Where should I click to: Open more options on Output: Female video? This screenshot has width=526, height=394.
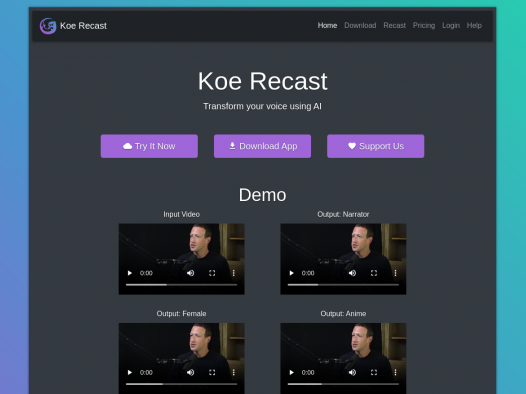click(233, 372)
